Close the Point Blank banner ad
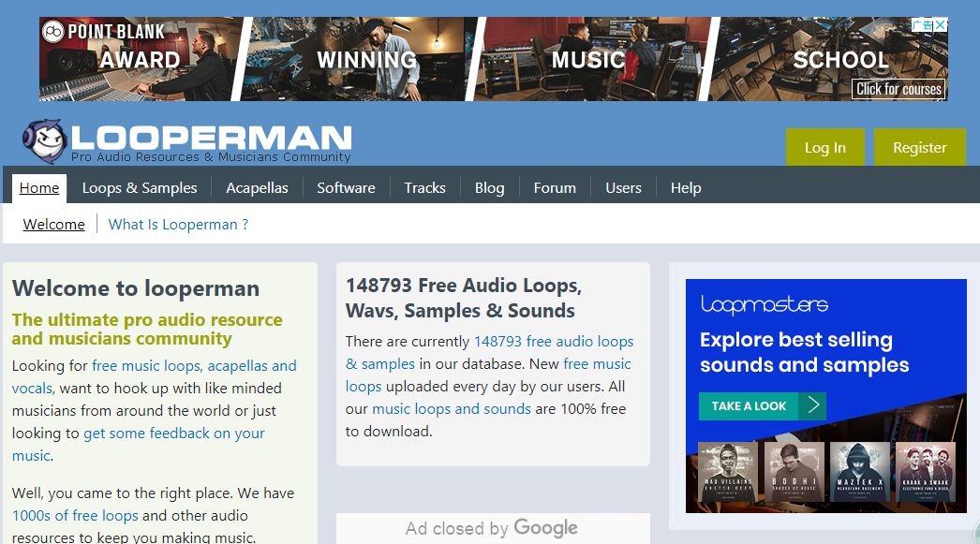 (941, 25)
